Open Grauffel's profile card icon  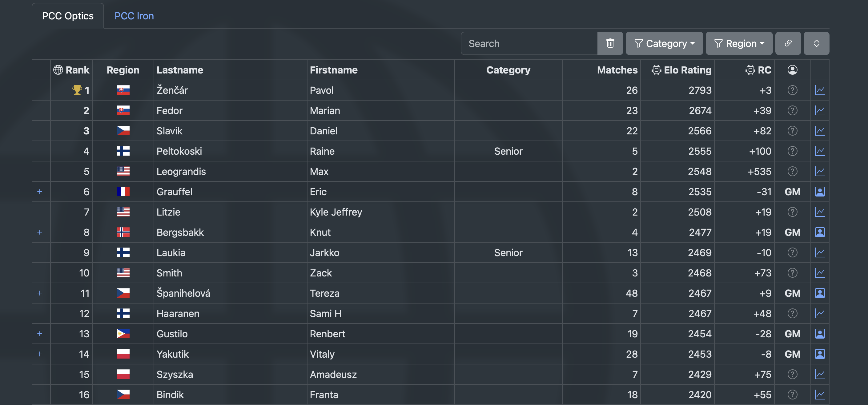pyautogui.click(x=819, y=192)
